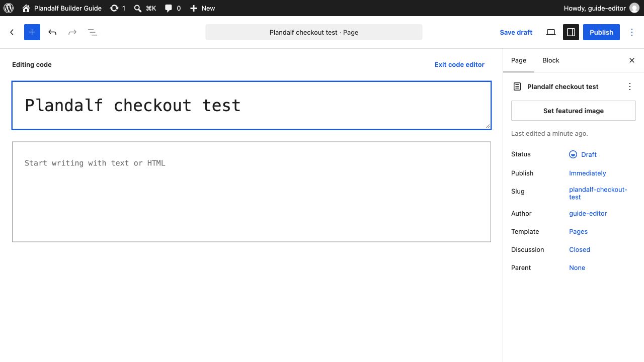The image size is (644, 362).
Task: Click the 'Last edited a minute ago.' text
Action: coord(549,133)
